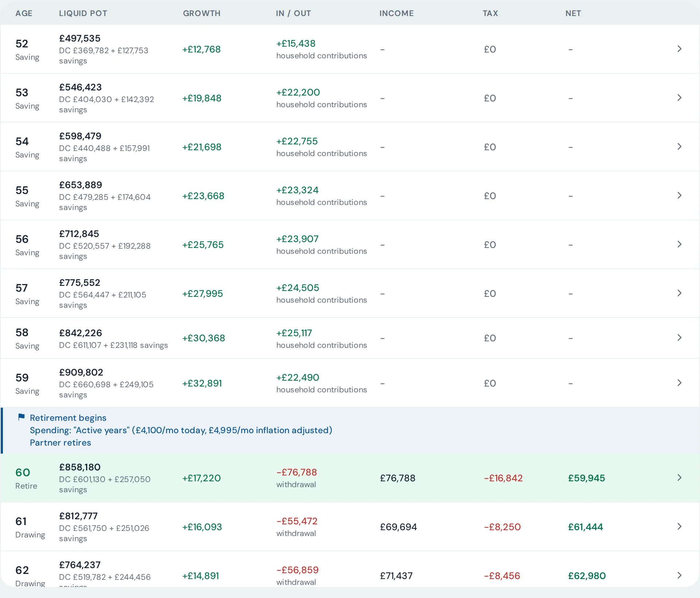Click the -£76,788 withdrawal amount
The height and width of the screenshot is (598, 700).
296,472
